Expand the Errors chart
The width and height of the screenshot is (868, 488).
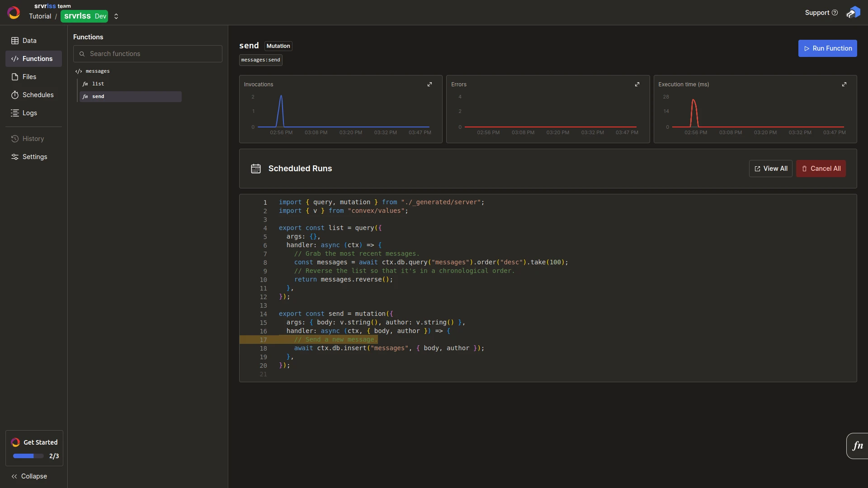[637, 84]
